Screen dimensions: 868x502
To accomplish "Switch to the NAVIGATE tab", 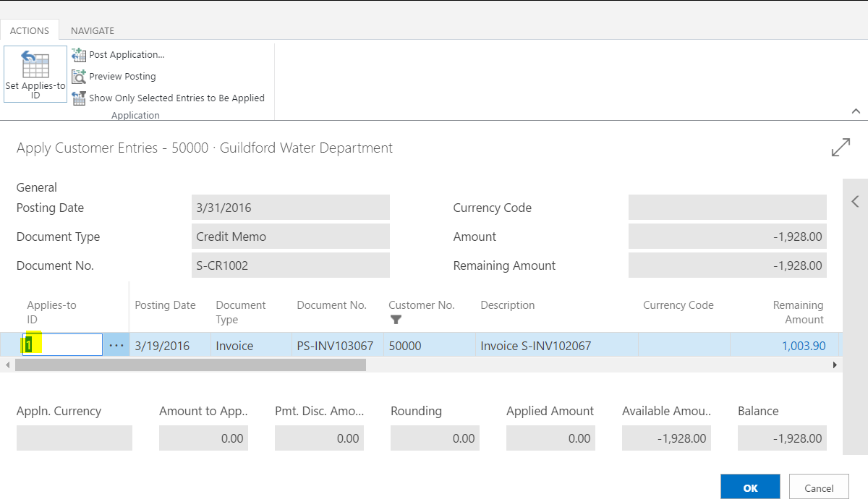I will 92,30.
